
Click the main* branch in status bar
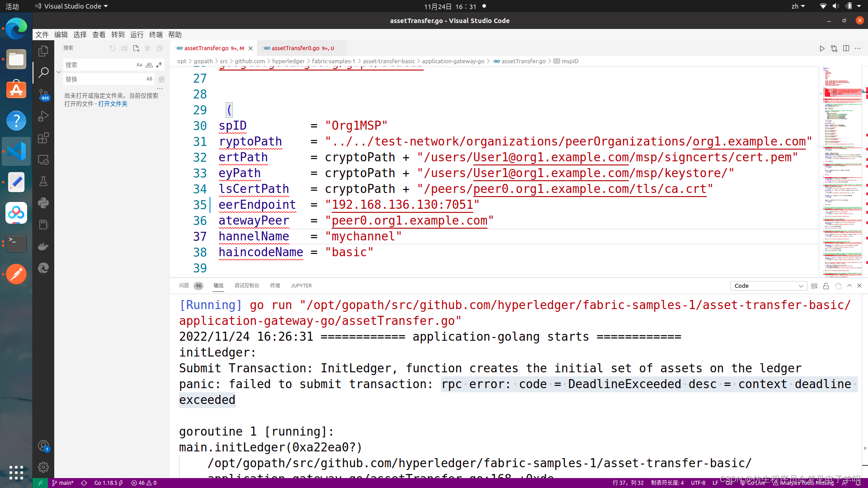[x=63, y=483]
